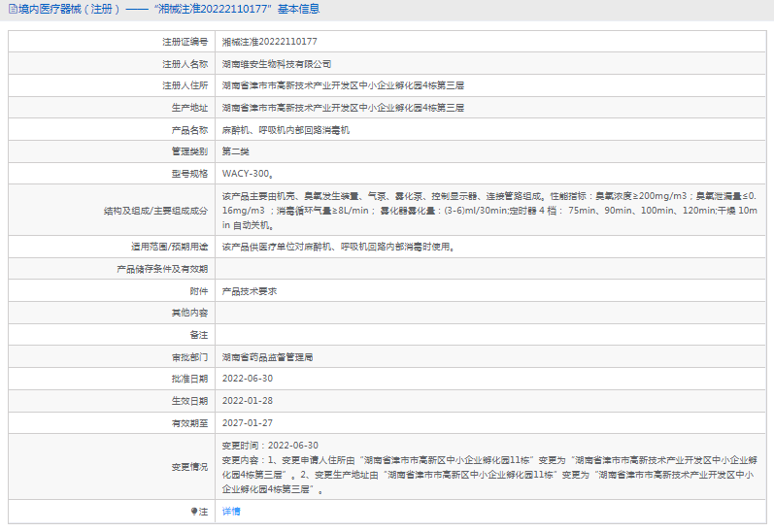Click the 产品储存条件及有效期 row label
The image size is (774, 532).
tap(162, 269)
